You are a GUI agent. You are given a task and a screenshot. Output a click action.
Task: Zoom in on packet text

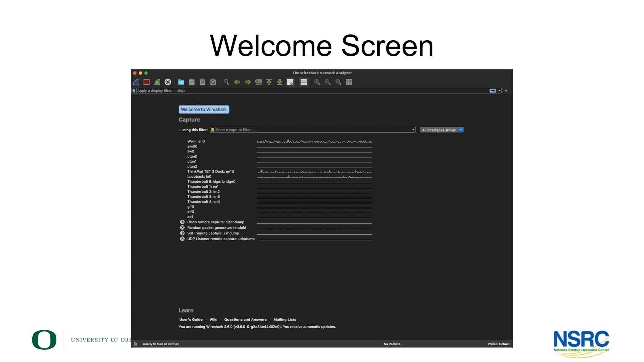point(317,82)
